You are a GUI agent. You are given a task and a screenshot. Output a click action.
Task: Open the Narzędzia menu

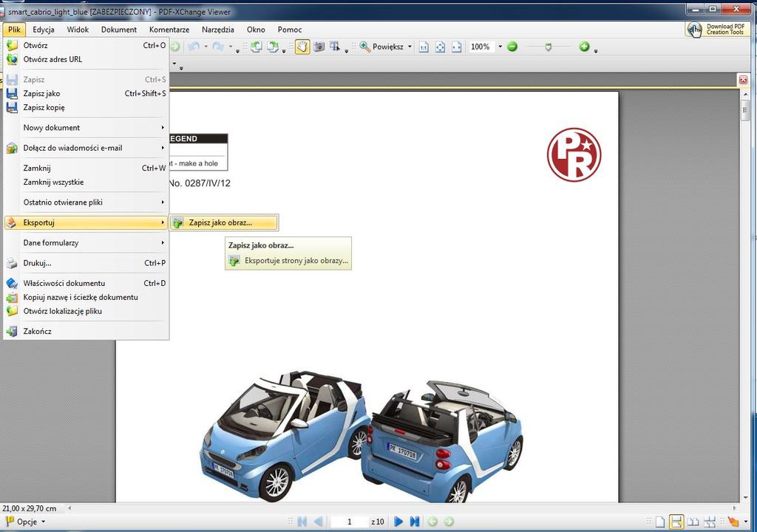coord(218,30)
